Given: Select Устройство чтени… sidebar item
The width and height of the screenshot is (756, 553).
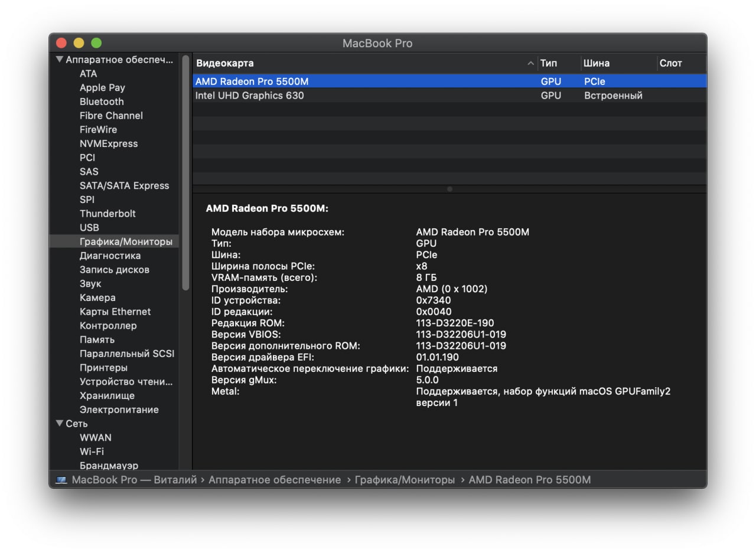Looking at the screenshot, I should click(x=126, y=382).
